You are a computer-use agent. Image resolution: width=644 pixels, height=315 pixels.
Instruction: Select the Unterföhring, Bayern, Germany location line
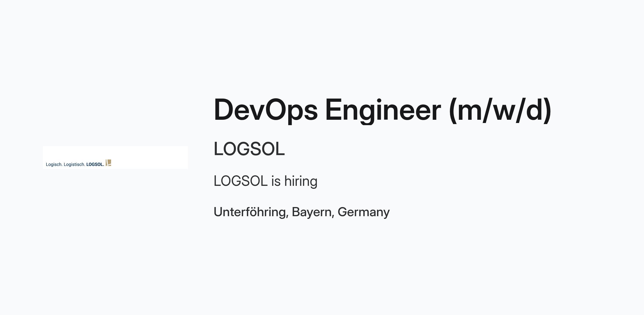pos(302,212)
